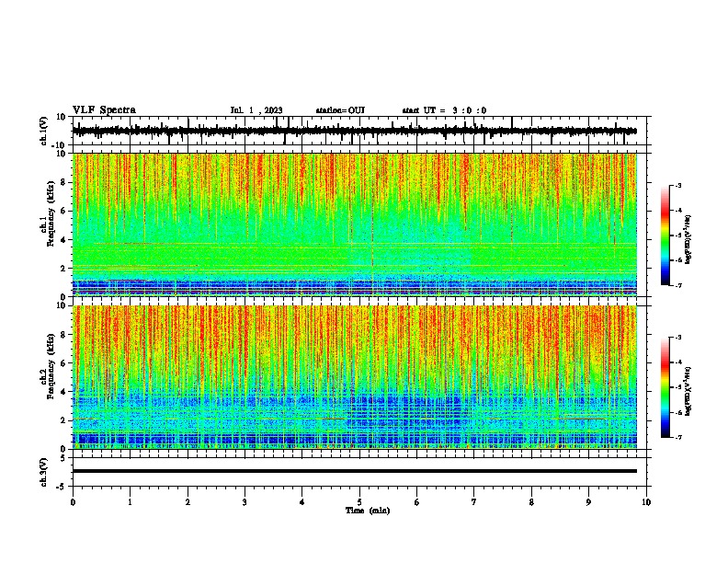
Task: Click time axis tick label '3'
Action: pos(245,502)
